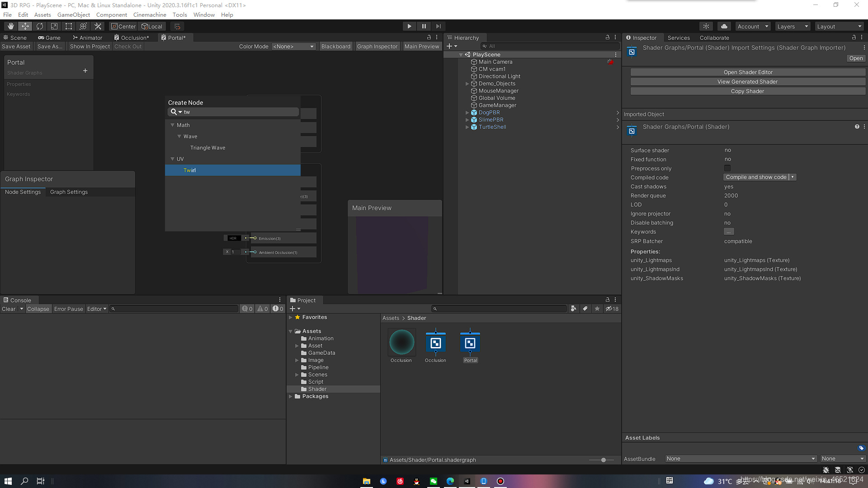Select the Hand tool in toolbar
868x488 pixels.
point(10,26)
